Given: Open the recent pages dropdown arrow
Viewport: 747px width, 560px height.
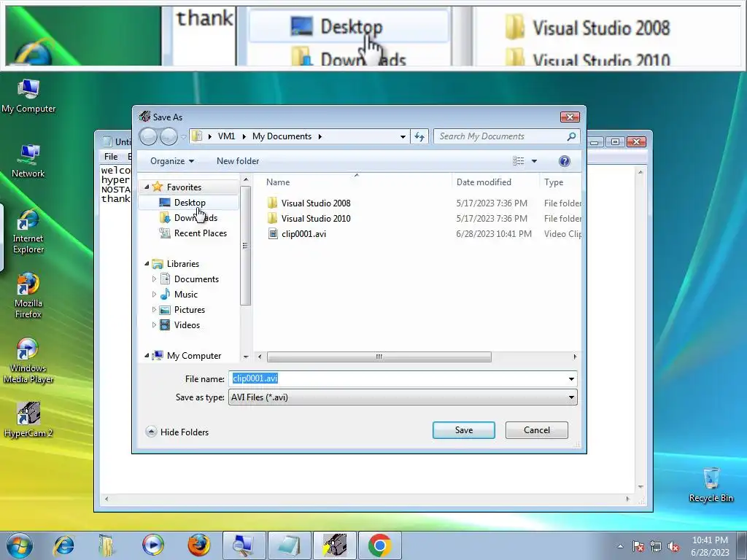Looking at the screenshot, I should point(183,136).
